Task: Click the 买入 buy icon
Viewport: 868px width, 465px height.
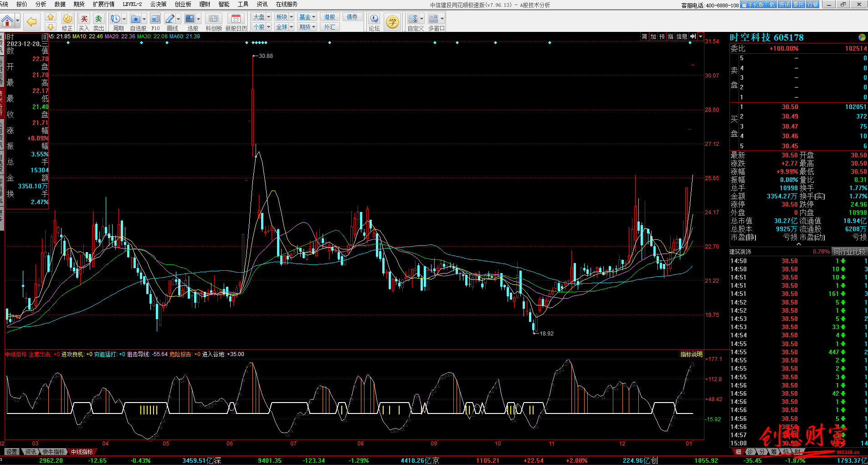Action: point(84,19)
